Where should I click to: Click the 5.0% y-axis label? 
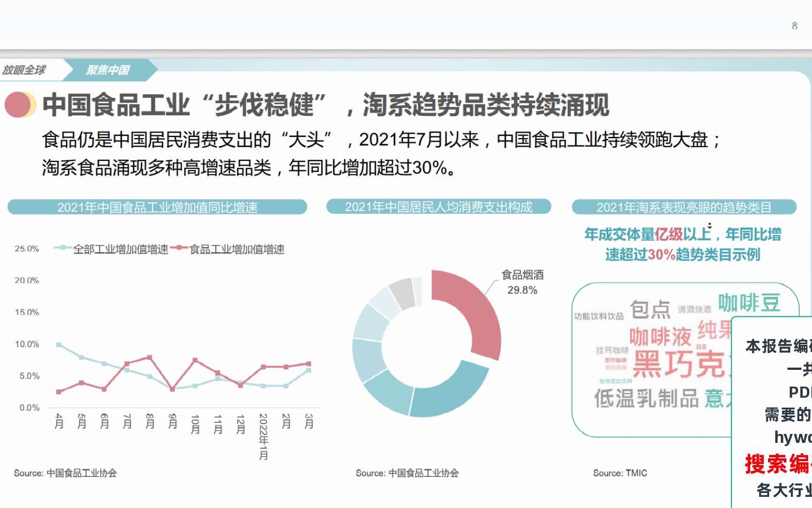[x=29, y=376]
